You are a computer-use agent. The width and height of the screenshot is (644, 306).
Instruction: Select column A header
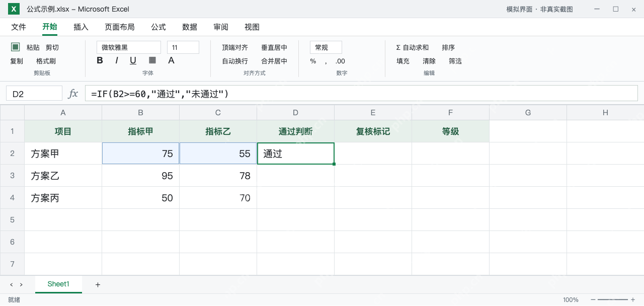[x=63, y=113]
